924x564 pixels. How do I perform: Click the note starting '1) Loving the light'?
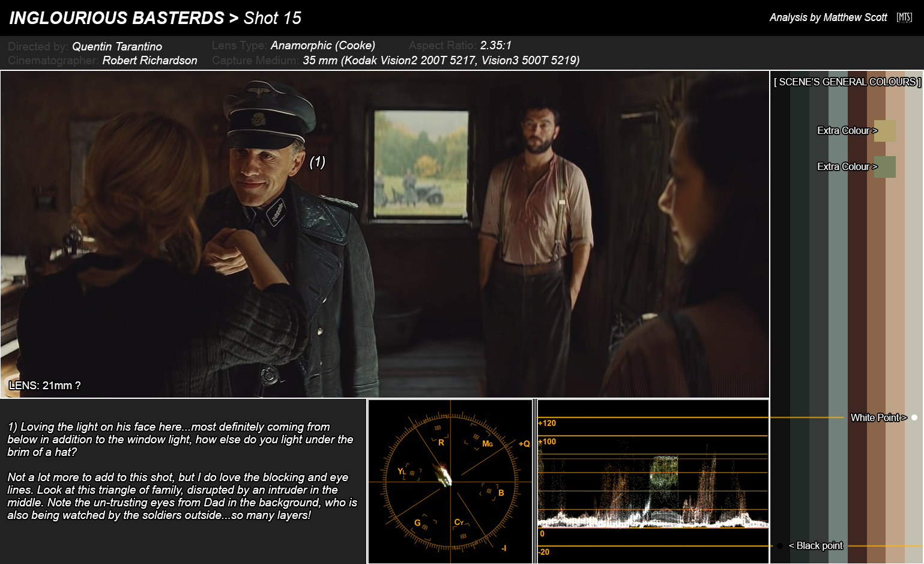pyautogui.click(x=180, y=439)
